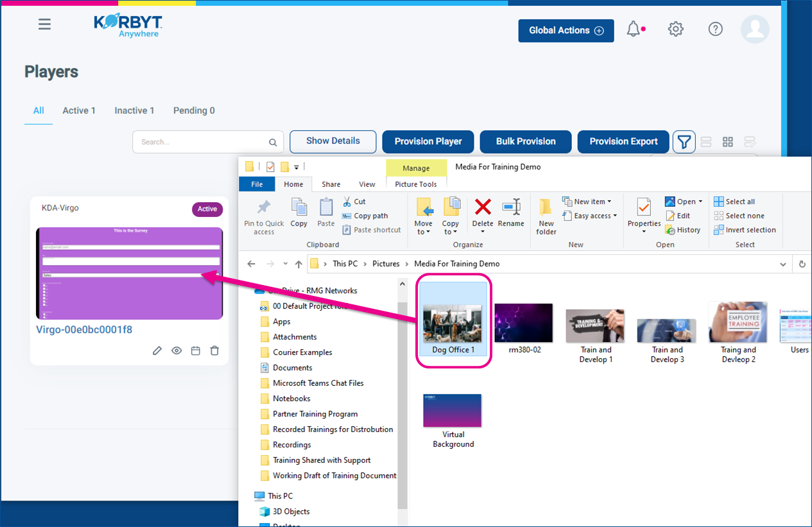This screenshot has width=812, height=527.
Task: Switch to list view layout icon
Action: (x=706, y=142)
